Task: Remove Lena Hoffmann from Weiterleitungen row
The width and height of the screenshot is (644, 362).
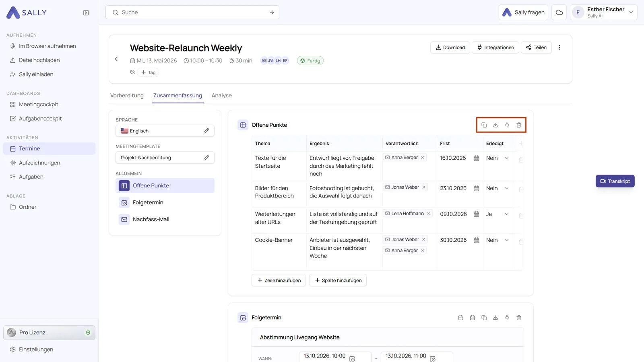Action: pyautogui.click(x=429, y=214)
